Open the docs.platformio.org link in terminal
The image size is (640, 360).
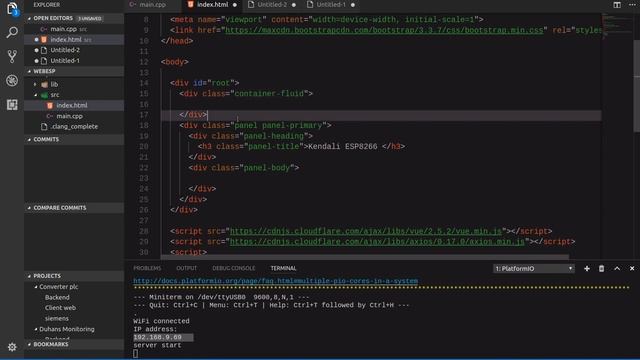click(x=276, y=281)
